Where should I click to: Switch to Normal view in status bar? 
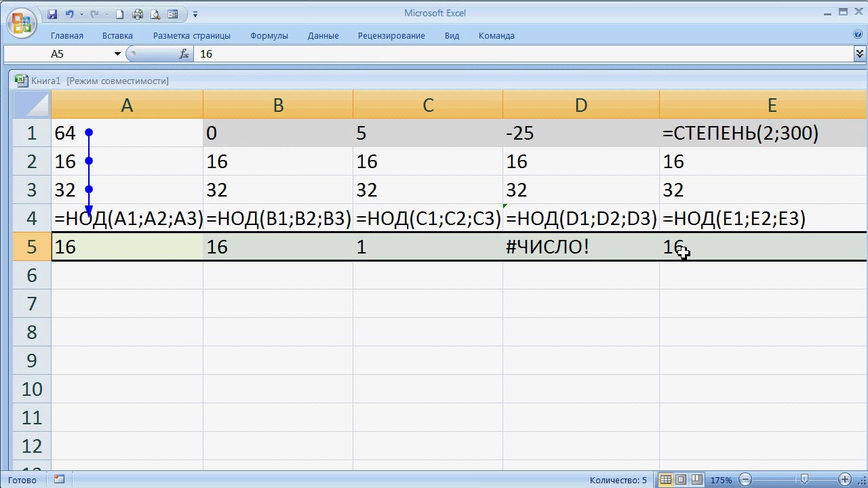pos(666,480)
